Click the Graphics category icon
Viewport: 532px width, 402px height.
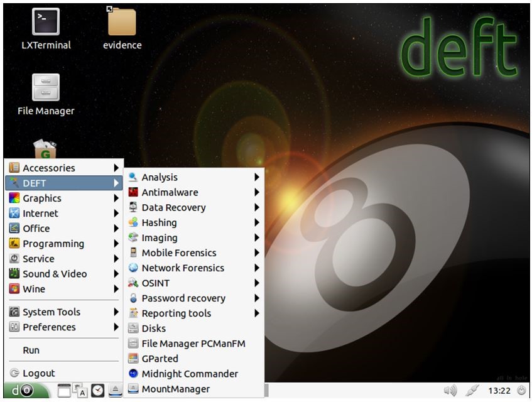[14, 198]
